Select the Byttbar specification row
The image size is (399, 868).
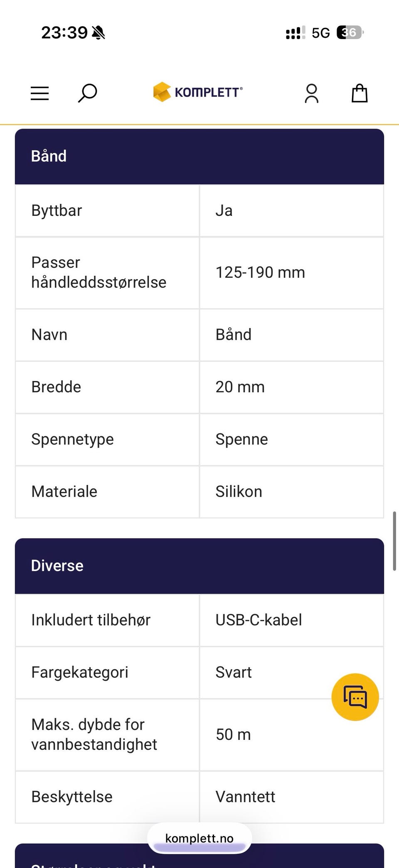tap(125, 210)
